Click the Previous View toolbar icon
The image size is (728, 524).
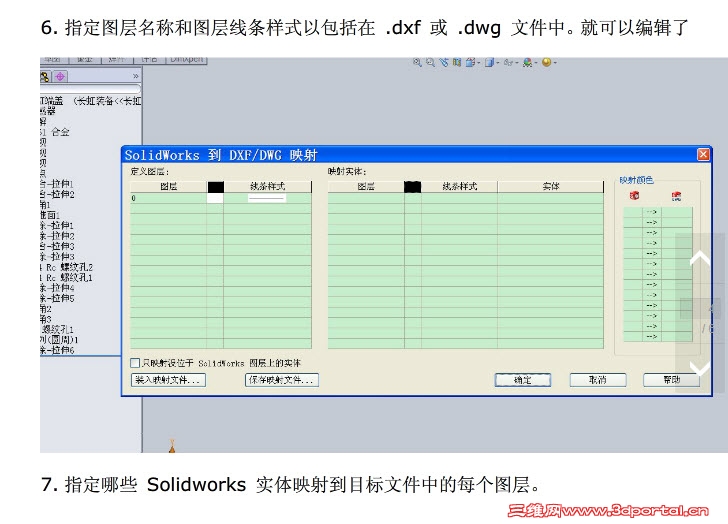[444, 62]
